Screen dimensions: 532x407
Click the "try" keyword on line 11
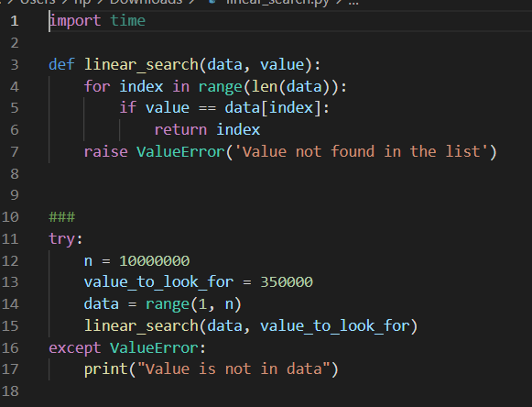click(61, 239)
